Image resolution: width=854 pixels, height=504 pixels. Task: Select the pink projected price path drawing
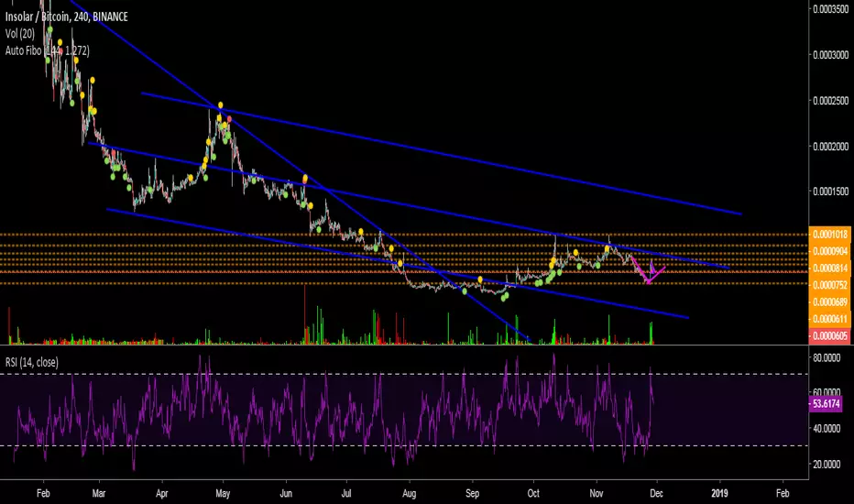pyautogui.click(x=648, y=271)
